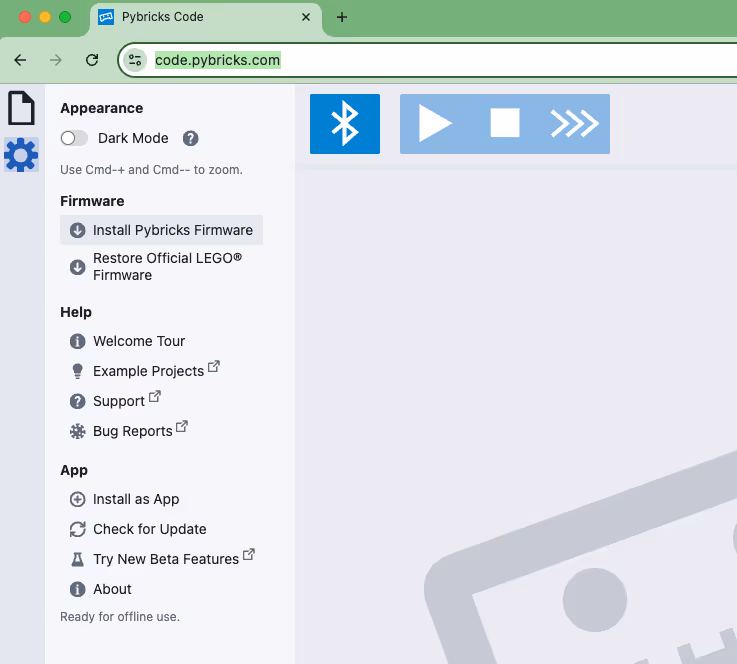Open site information icon in address bar
The image size is (737, 664).
(135, 60)
